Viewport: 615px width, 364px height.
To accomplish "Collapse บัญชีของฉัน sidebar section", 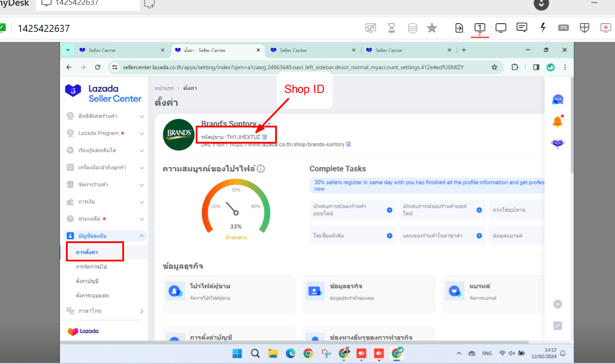I will tap(105, 236).
